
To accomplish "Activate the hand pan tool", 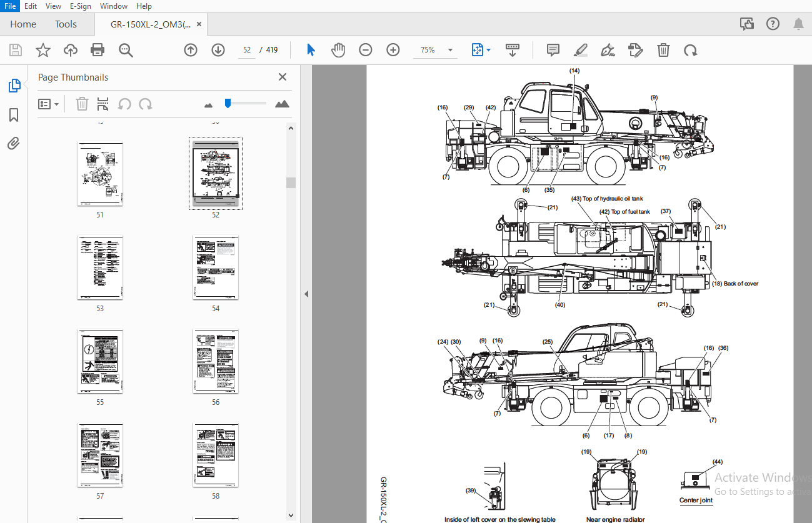I will [x=338, y=51].
